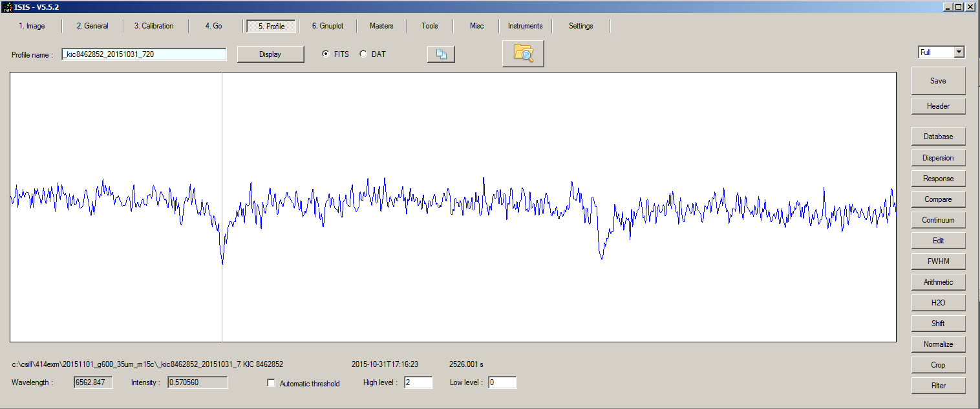The image size is (980, 409).
Task: Click the ISIS application icon in title bar
Action: point(7,6)
